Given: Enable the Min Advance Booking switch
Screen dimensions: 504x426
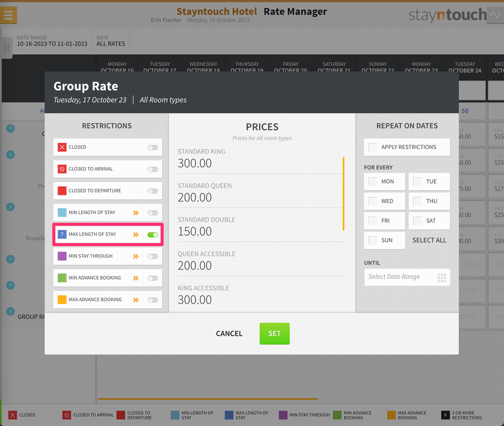Looking at the screenshot, I should 153,278.
